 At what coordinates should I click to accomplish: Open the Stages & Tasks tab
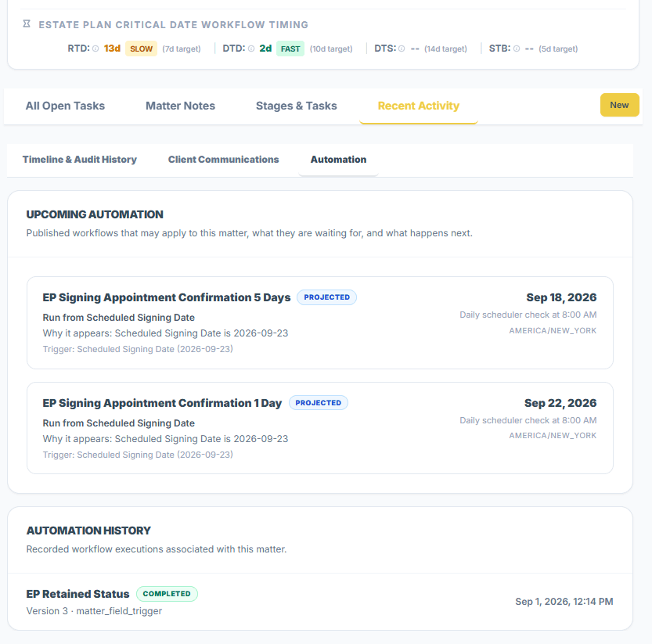click(x=296, y=106)
